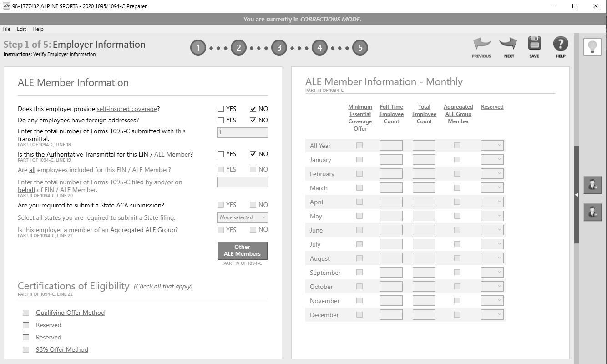Viewport: 607px width, 364px height.
Task: Open February Reserved dropdown
Action: coord(492,173)
